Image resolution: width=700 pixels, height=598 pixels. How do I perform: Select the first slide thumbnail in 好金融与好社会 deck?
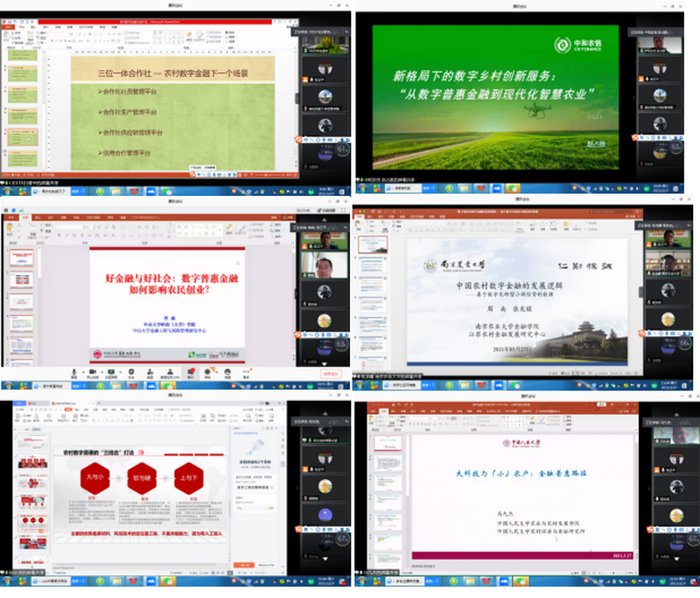pos(20,257)
